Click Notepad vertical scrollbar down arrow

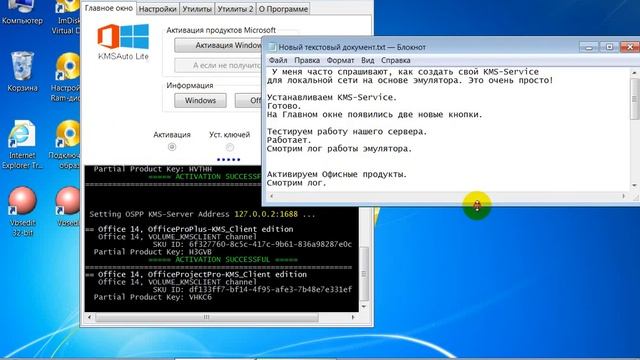coord(635,186)
